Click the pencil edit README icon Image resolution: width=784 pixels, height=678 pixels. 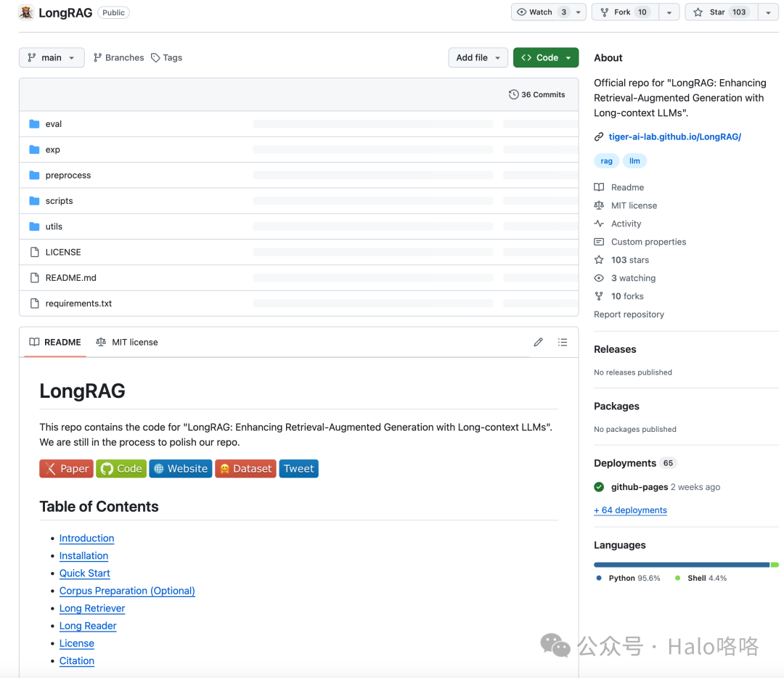538,342
